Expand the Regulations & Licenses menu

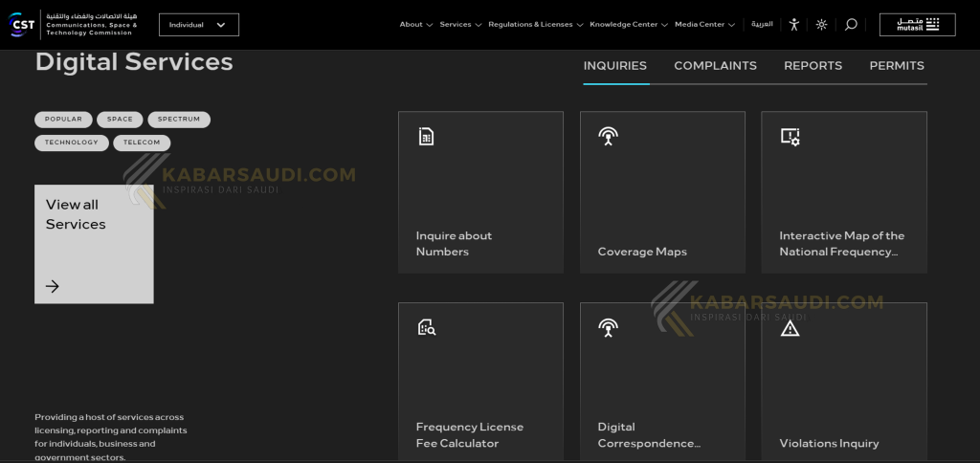pos(535,25)
